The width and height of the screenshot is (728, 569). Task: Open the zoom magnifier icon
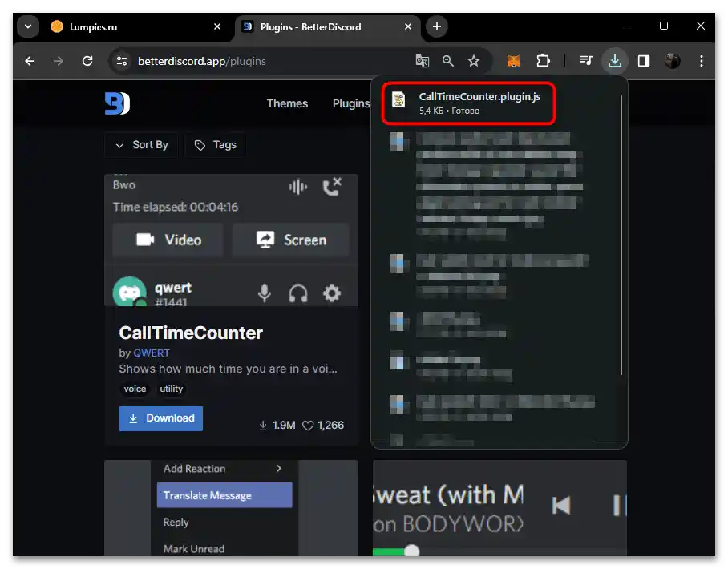click(x=447, y=61)
